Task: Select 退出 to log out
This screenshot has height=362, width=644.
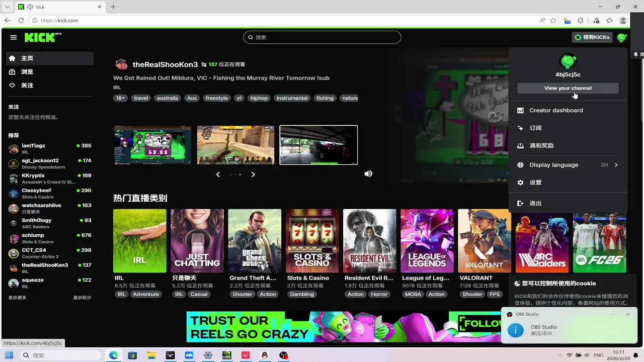Action: (x=568, y=203)
